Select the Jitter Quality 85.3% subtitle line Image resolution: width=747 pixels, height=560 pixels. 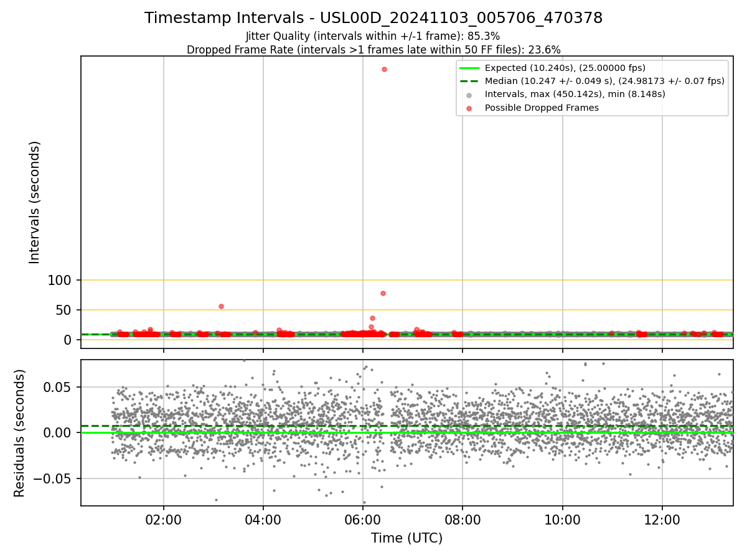click(373, 36)
